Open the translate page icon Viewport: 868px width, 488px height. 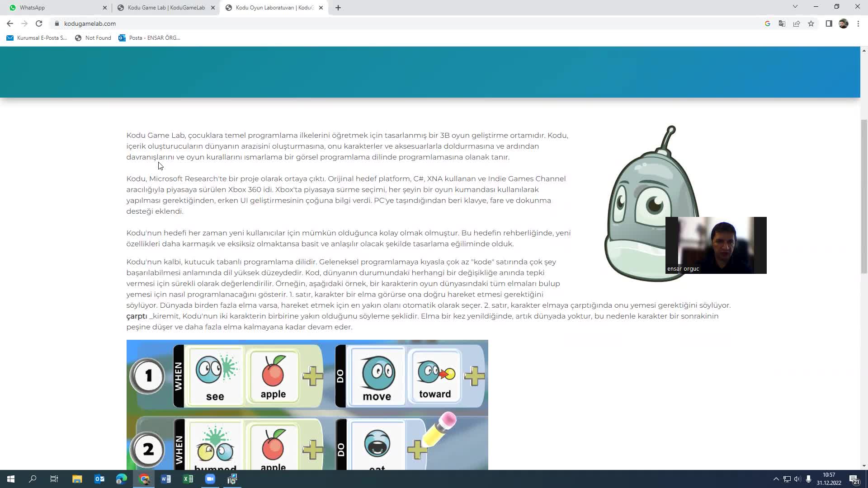pyautogui.click(x=782, y=23)
